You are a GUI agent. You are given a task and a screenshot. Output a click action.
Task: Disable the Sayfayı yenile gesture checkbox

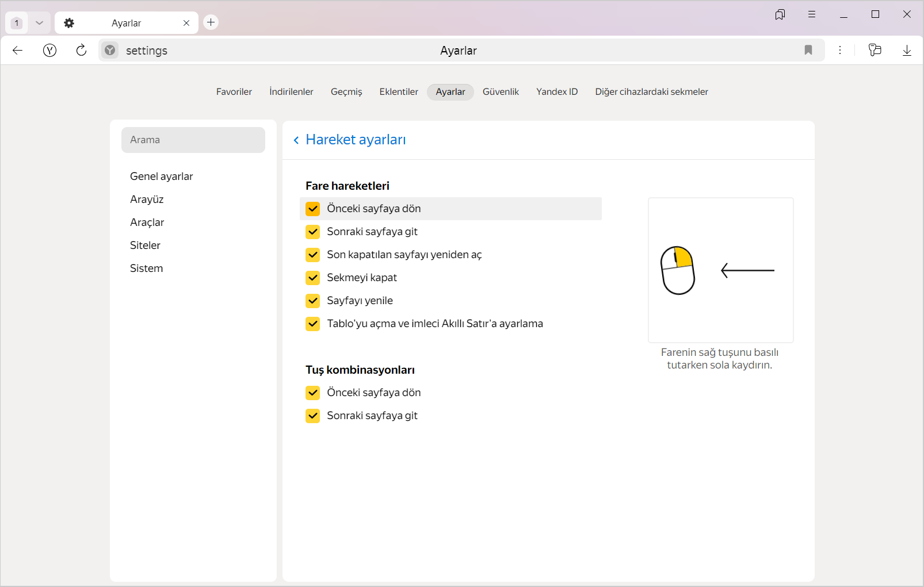point(313,301)
